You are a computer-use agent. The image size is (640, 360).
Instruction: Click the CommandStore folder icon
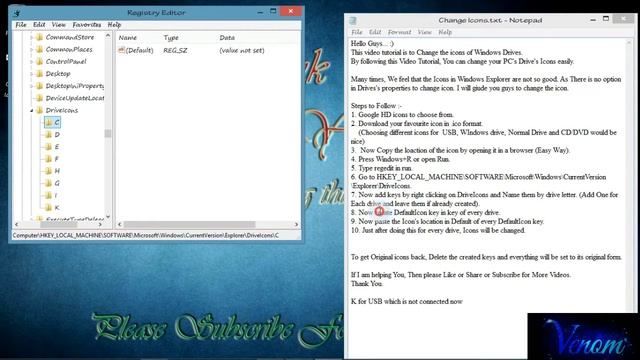point(40,37)
